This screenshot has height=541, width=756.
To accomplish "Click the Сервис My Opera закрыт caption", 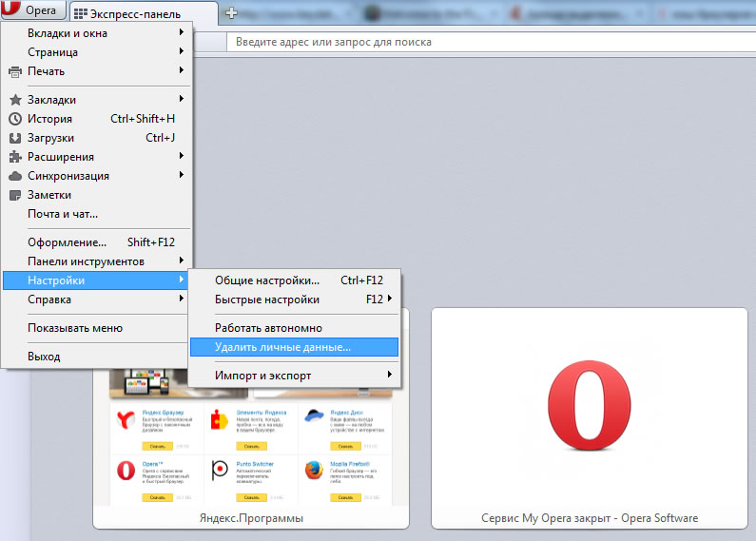I will click(x=590, y=518).
